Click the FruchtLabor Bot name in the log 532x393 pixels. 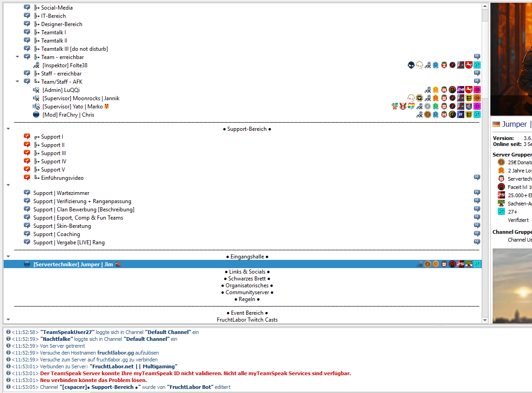(190, 387)
